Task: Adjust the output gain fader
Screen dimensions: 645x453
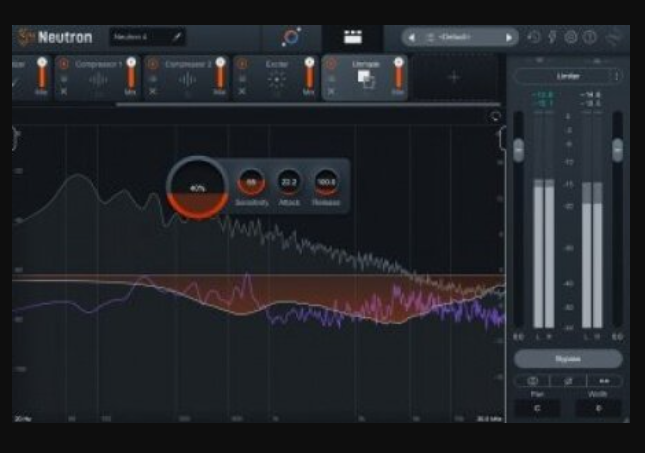Action: click(617, 150)
